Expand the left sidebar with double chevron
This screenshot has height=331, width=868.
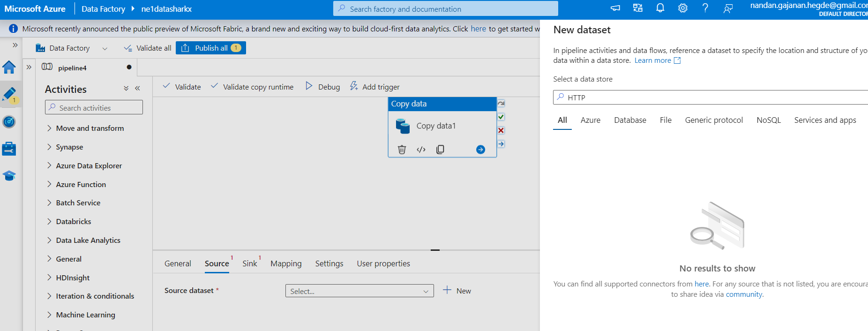[15, 45]
